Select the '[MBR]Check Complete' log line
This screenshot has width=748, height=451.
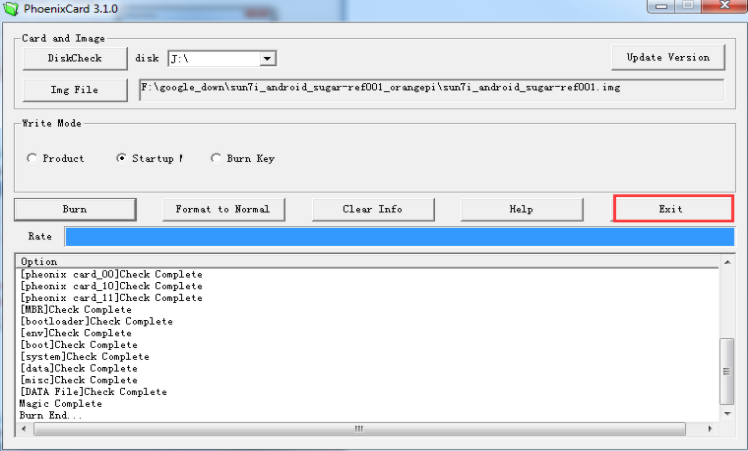(75, 310)
